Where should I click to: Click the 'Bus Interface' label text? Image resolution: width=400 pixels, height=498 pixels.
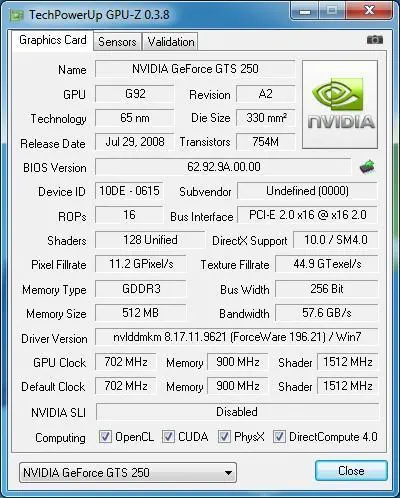[x=202, y=217]
